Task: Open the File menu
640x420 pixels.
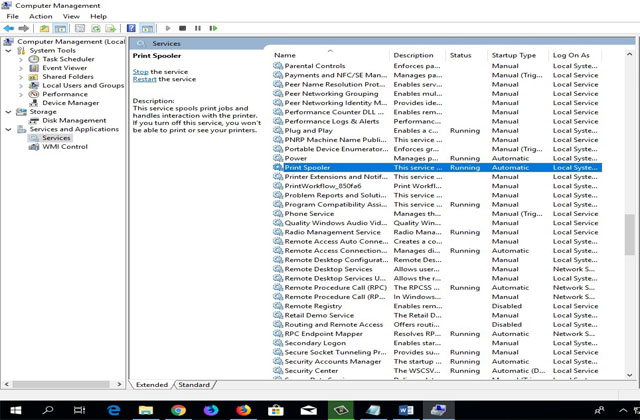Action: click(x=12, y=16)
